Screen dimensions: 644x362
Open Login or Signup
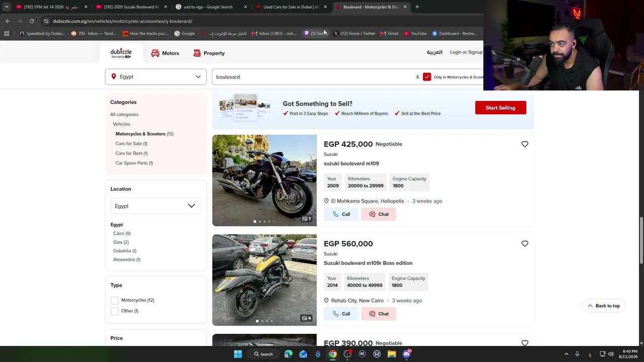click(x=466, y=52)
